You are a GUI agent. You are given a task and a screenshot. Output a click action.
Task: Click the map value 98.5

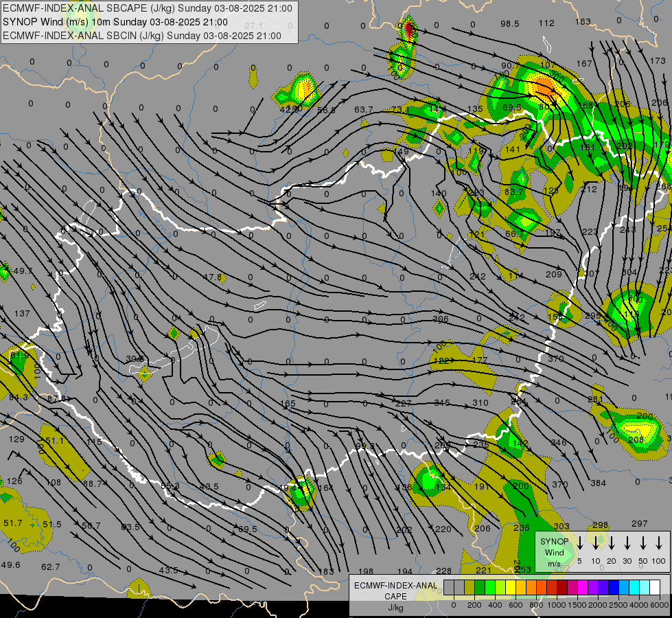(x=510, y=23)
